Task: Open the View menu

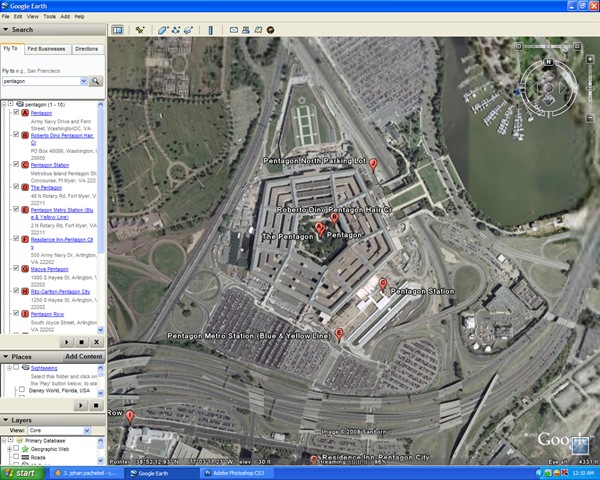Action: (x=33, y=16)
